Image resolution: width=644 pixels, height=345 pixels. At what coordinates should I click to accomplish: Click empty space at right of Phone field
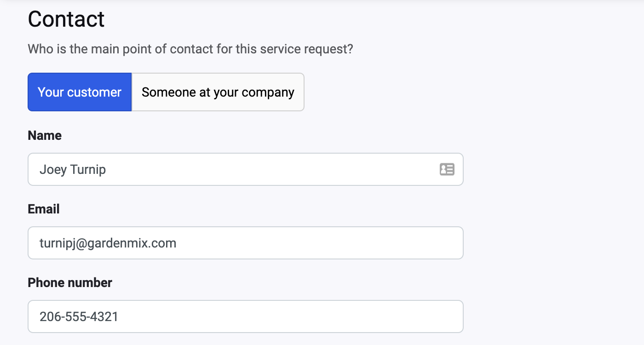tap(368, 316)
